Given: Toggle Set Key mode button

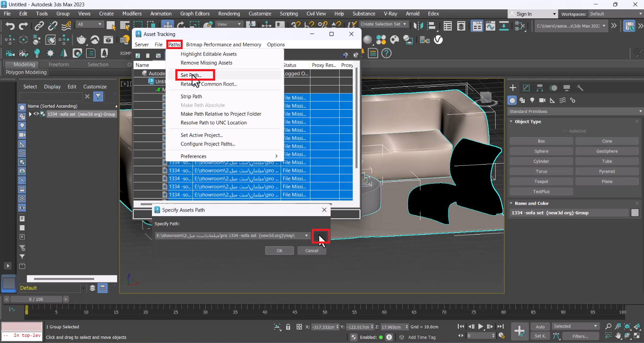Looking at the screenshot, I should pos(540,336).
